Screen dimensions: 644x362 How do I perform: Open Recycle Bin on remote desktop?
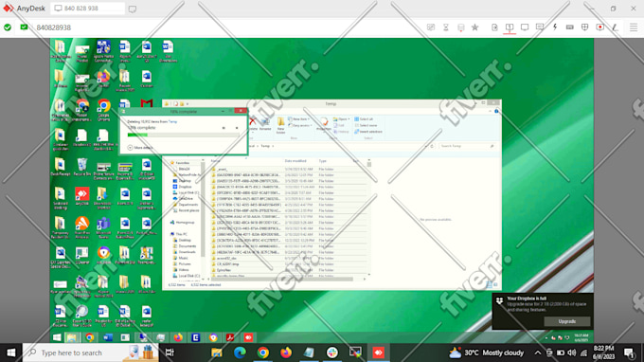[81, 167]
